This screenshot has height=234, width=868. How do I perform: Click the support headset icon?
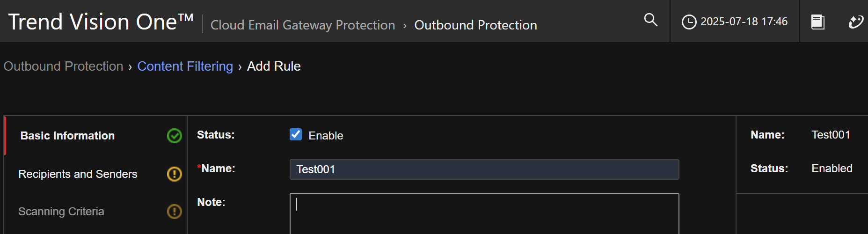[855, 22]
